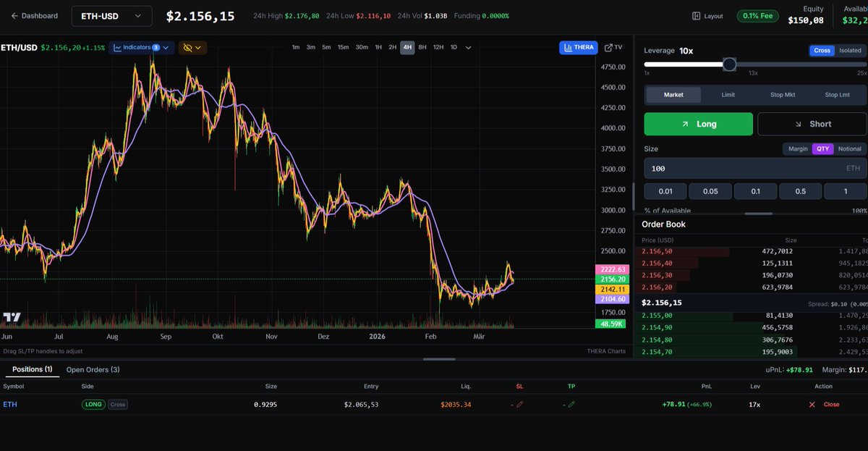This screenshot has width=868, height=451.
Task: Click ask price 2.156,50 in order book
Action: tap(657, 251)
